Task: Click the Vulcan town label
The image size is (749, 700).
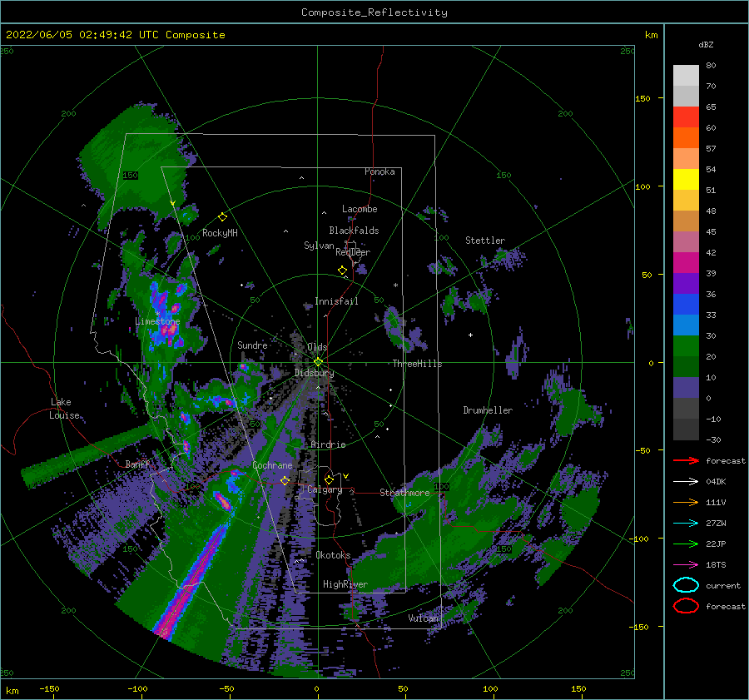Action: tap(424, 618)
